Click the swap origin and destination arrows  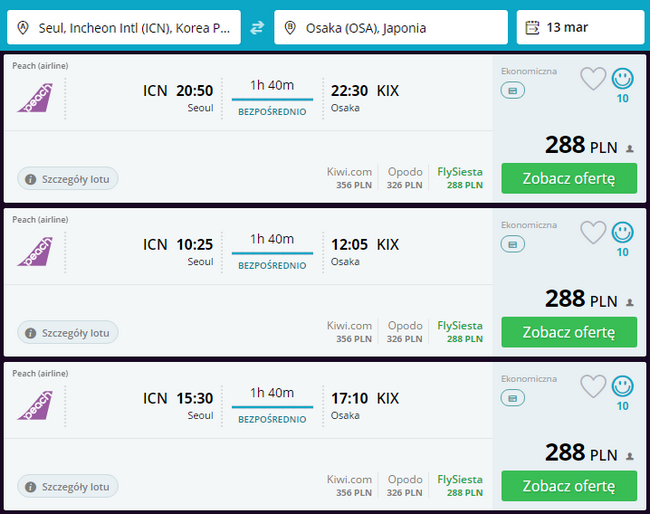[x=257, y=27]
